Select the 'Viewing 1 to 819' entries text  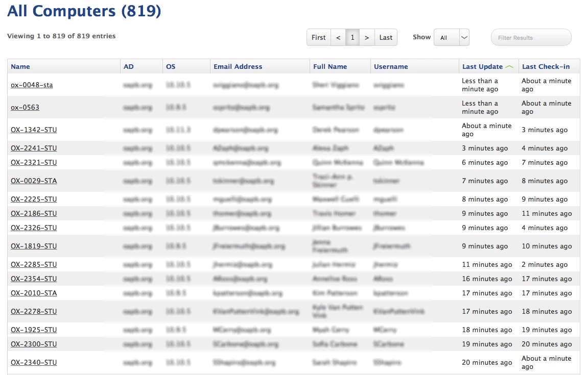(x=61, y=36)
